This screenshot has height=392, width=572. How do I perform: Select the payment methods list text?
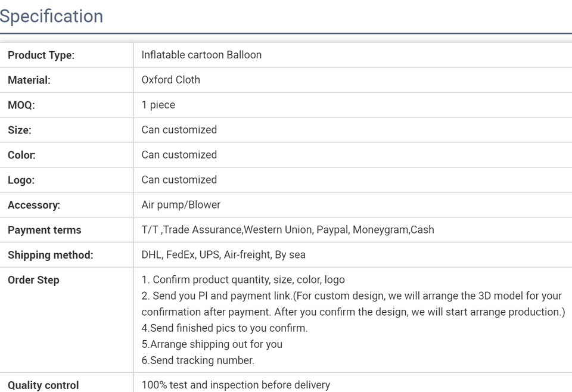[288, 230]
